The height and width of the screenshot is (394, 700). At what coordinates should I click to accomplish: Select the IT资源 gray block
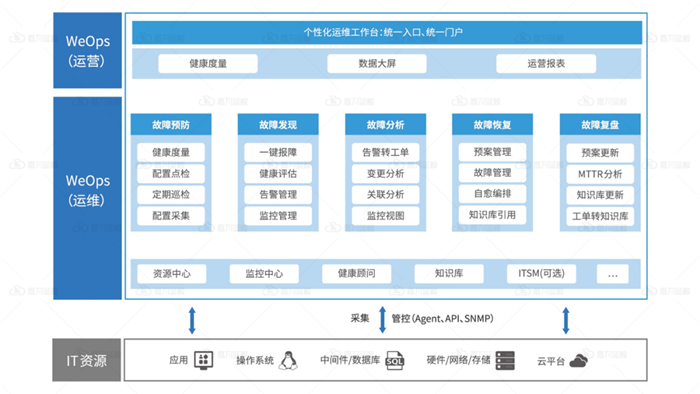tap(87, 360)
